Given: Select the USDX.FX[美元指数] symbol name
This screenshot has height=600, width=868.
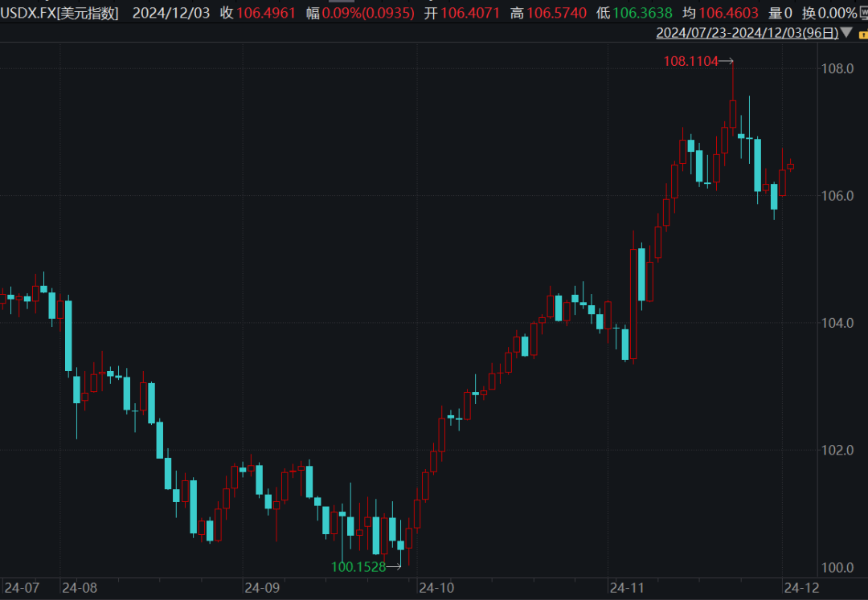Looking at the screenshot, I should (x=59, y=13).
